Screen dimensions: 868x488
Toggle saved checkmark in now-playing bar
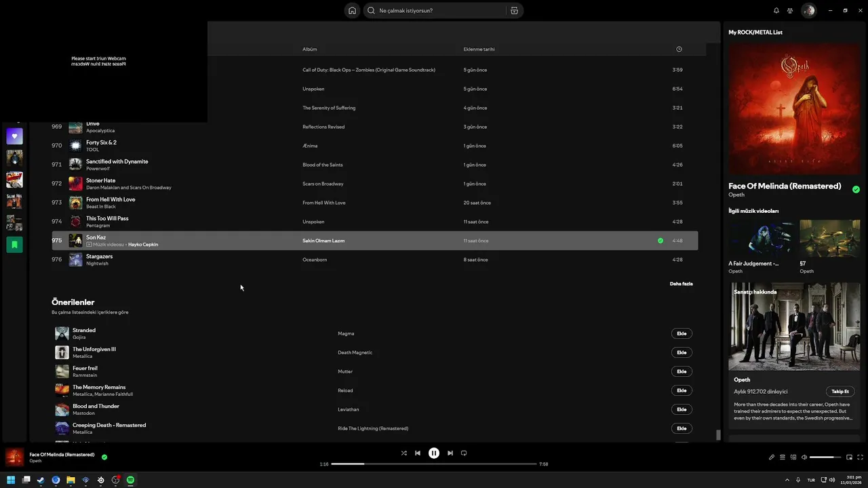(x=104, y=457)
